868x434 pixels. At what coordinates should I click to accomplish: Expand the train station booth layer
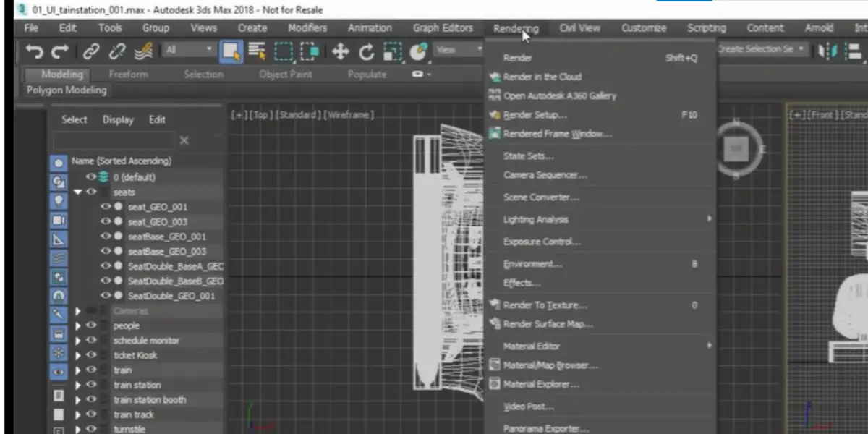(x=78, y=400)
